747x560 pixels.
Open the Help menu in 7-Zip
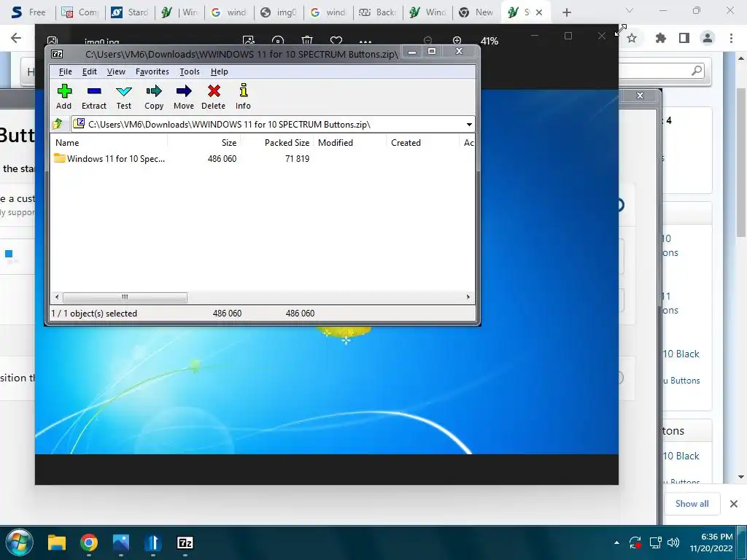219,71
